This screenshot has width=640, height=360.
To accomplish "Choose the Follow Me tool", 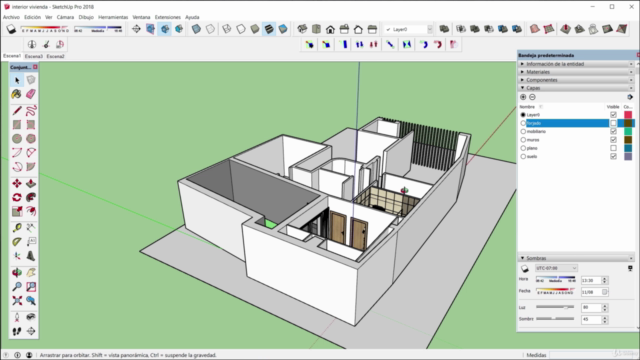I will [31, 198].
